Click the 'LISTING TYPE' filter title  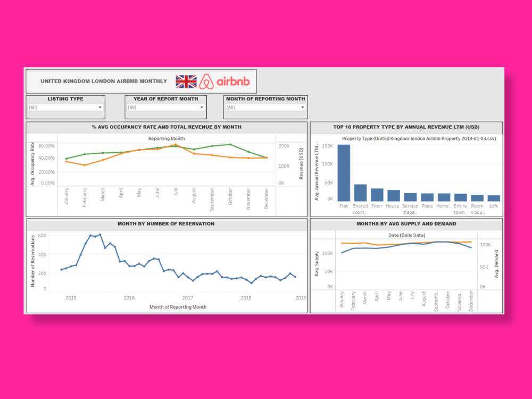tap(65, 99)
